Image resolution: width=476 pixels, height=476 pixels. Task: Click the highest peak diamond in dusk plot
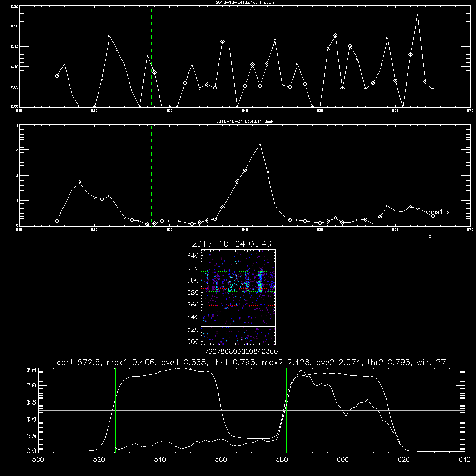(x=260, y=144)
